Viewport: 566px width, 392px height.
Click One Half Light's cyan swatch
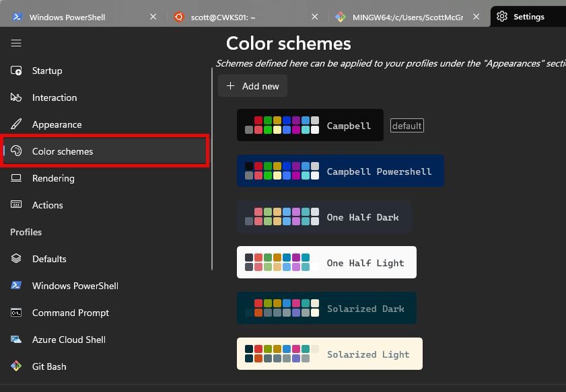(306, 258)
